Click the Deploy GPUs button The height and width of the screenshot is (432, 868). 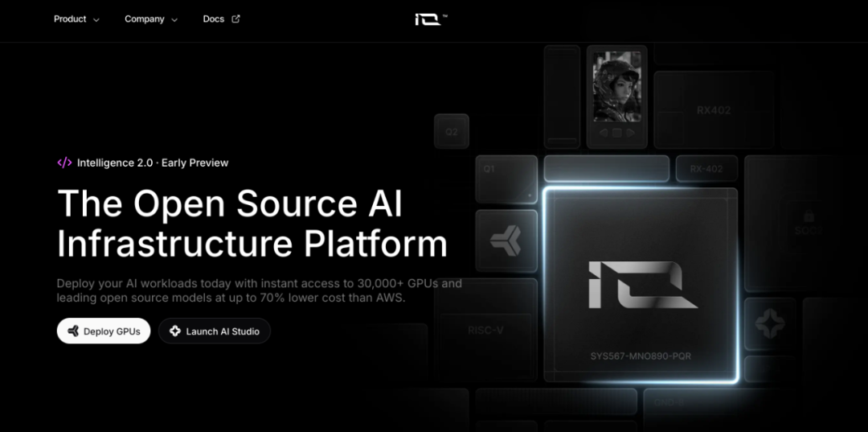click(x=104, y=331)
